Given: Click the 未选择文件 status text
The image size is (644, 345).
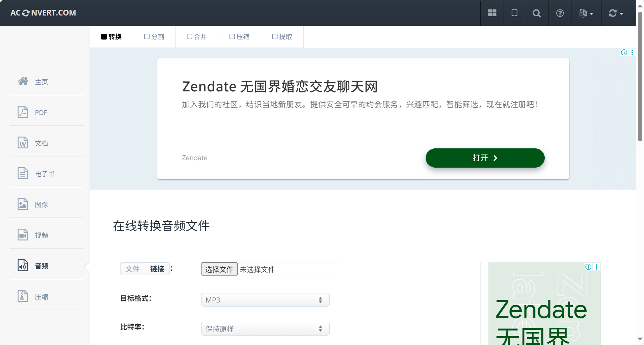Looking at the screenshot, I should 257,269.
